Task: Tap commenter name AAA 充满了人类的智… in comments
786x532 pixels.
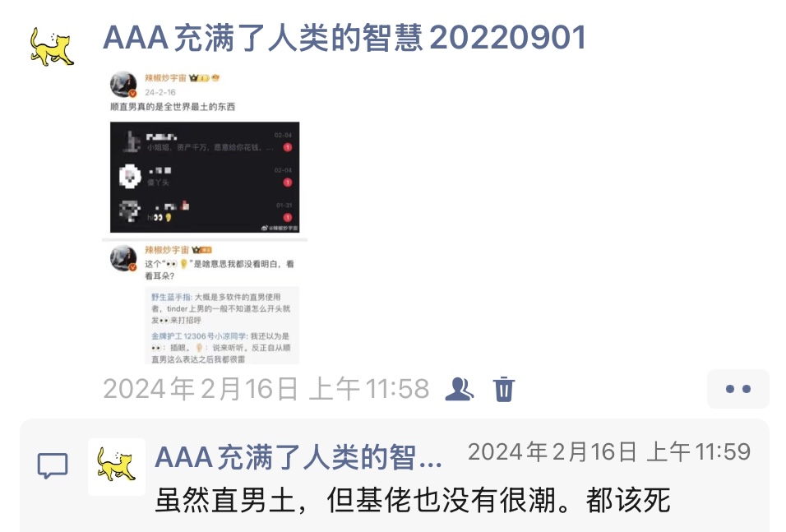Action: pos(298,457)
